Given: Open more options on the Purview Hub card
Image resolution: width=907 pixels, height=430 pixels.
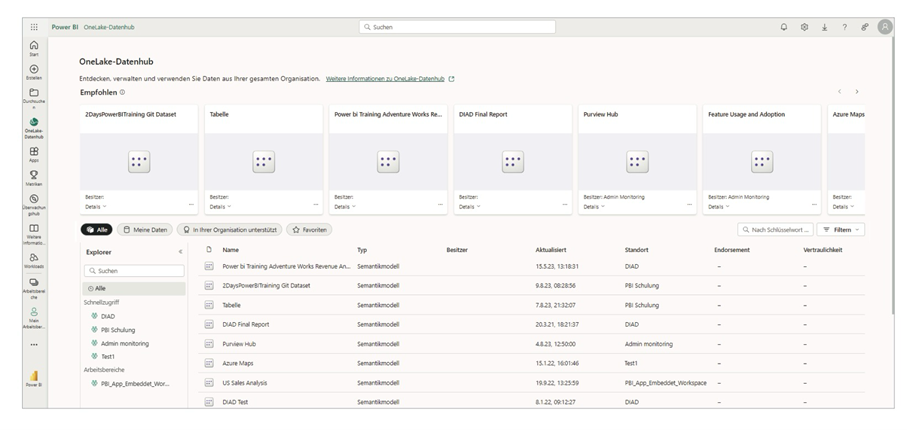Looking at the screenshot, I should coord(690,205).
